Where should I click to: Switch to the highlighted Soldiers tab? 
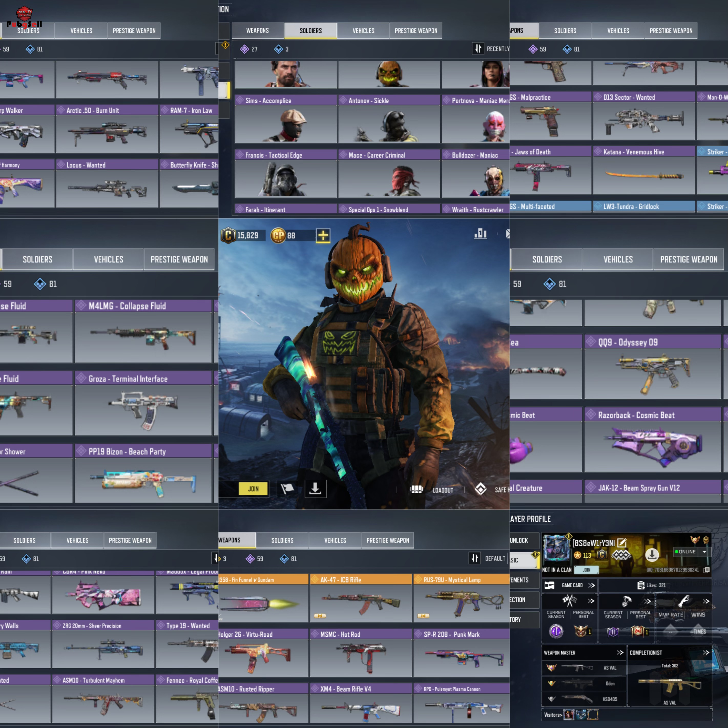click(310, 30)
